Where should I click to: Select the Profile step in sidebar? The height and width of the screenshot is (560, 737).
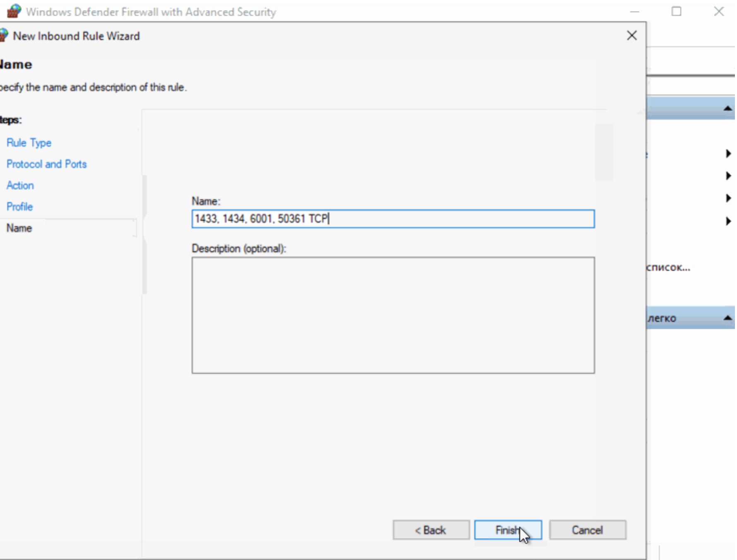pyautogui.click(x=19, y=207)
